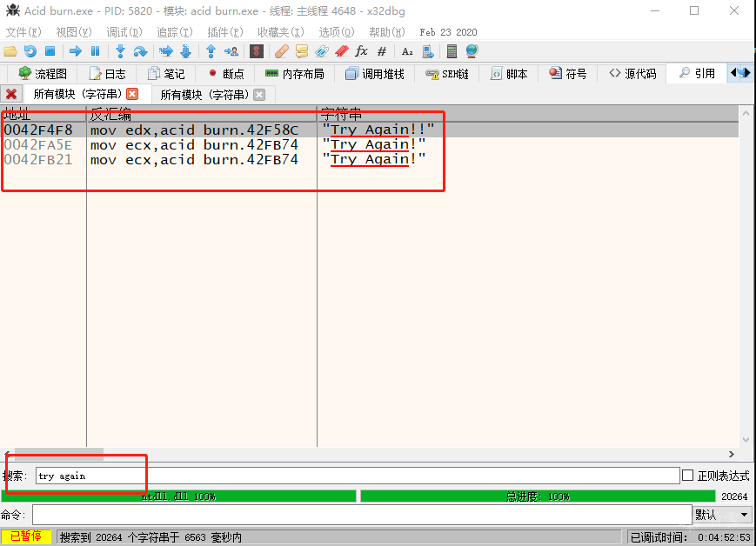Screen dimensions: 756x546
Task: Select the row at address 0042F4F8
Action: click(x=370, y=130)
